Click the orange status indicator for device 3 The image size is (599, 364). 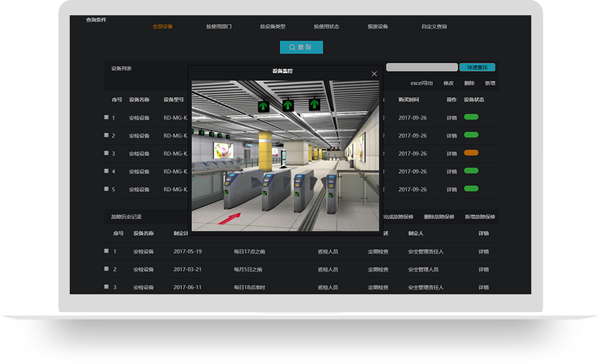(471, 153)
